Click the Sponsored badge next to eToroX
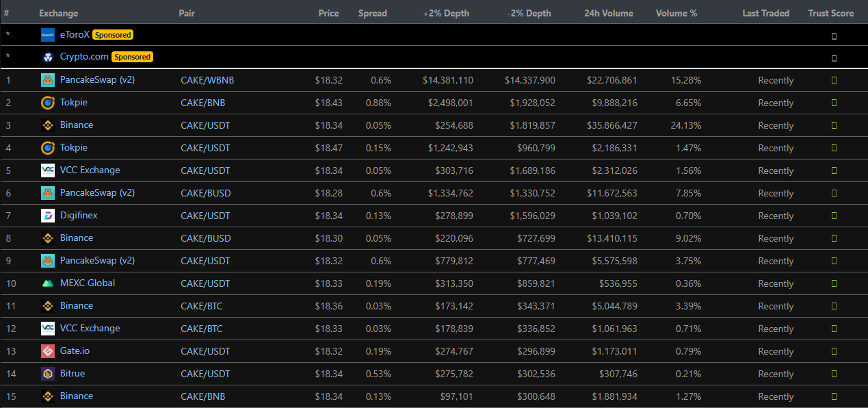This screenshot has height=408, width=868. pos(113,35)
